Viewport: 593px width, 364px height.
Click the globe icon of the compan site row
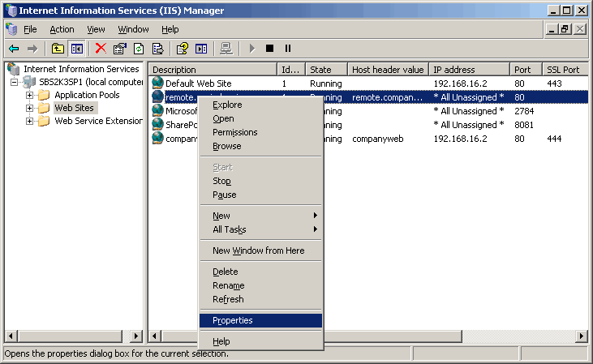pos(157,138)
